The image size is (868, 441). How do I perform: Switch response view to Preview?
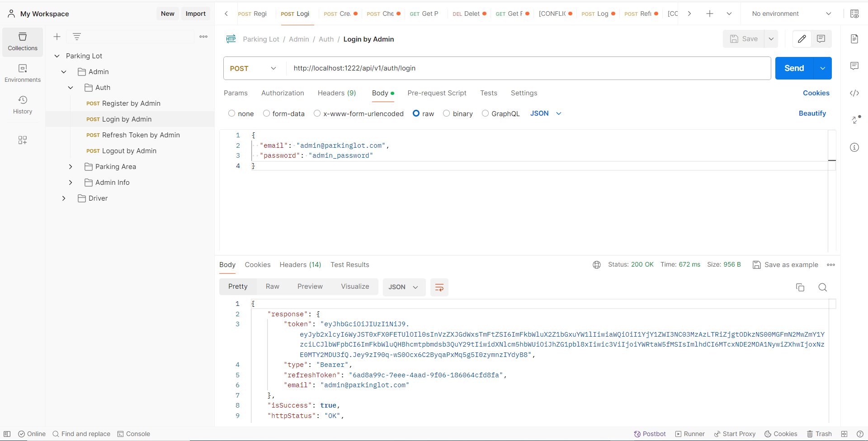[x=310, y=286]
